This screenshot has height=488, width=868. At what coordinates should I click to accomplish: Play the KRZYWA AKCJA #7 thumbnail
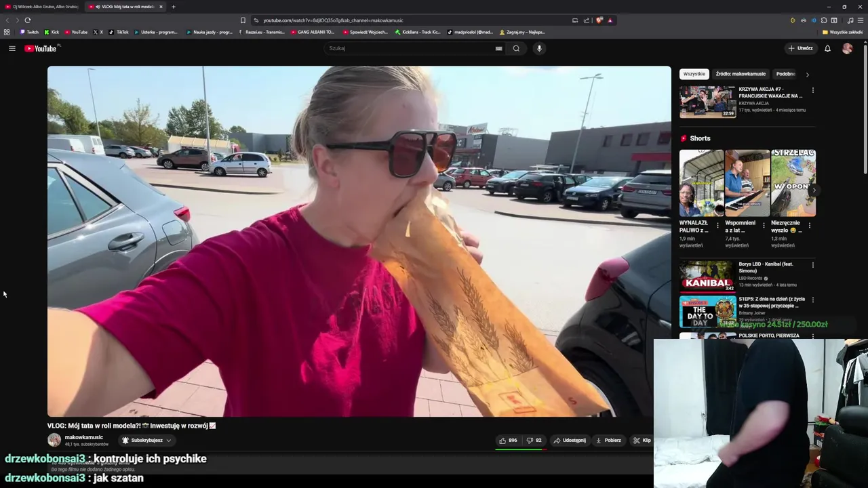pyautogui.click(x=707, y=102)
